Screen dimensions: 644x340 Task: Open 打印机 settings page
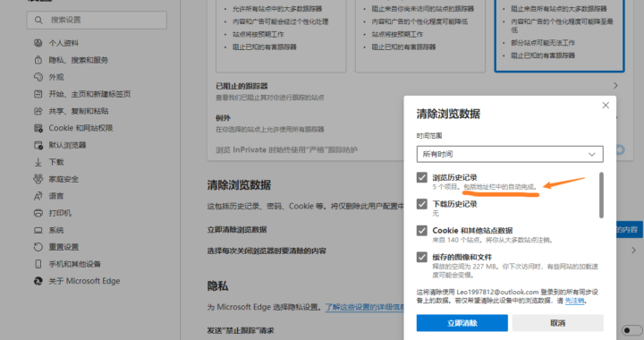(x=61, y=213)
